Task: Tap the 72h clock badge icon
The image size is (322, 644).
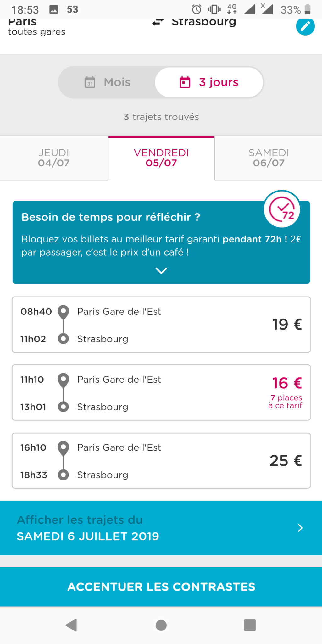Action: tap(282, 209)
